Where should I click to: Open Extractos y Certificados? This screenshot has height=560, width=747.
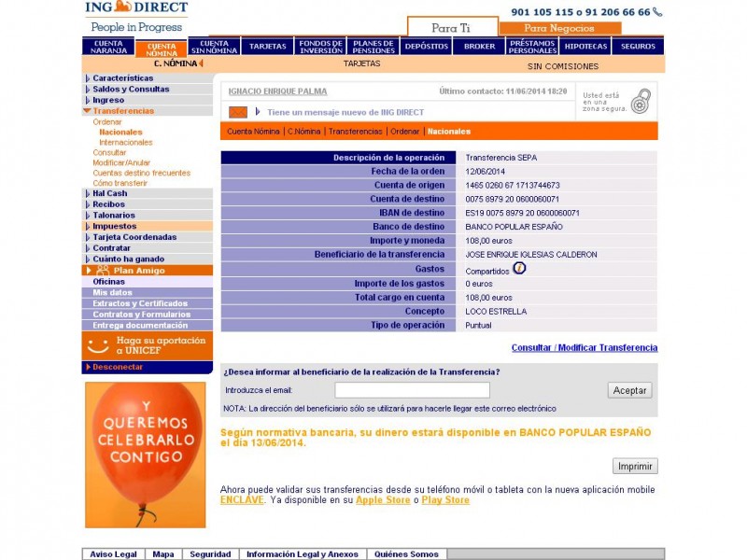[148, 303]
